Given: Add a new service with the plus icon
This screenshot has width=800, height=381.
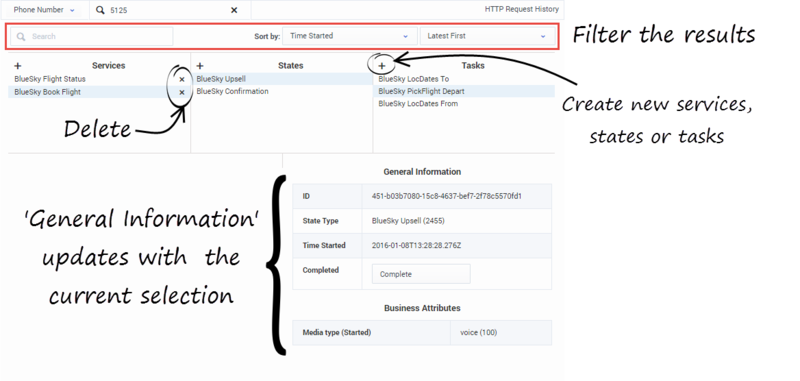Looking at the screenshot, I should click(18, 66).
